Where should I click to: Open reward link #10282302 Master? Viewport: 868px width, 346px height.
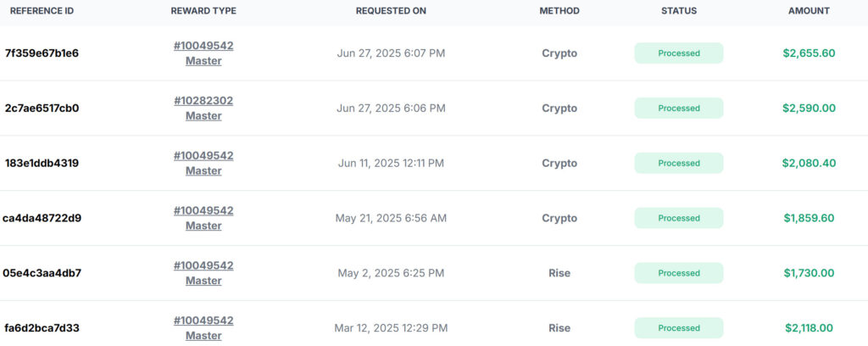click(203, 108)
